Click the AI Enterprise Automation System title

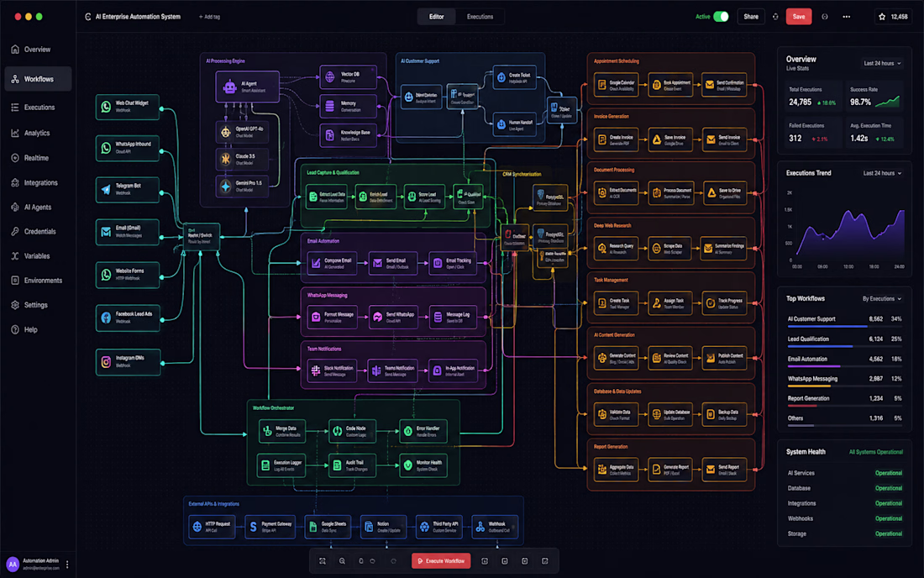pyautogui.click(x=138, y=17)
